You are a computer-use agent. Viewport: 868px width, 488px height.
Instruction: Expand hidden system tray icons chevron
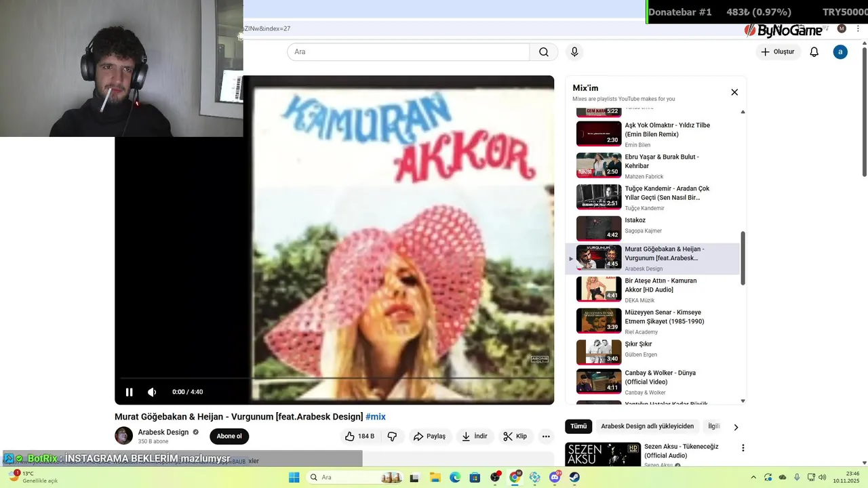point(753,477)
